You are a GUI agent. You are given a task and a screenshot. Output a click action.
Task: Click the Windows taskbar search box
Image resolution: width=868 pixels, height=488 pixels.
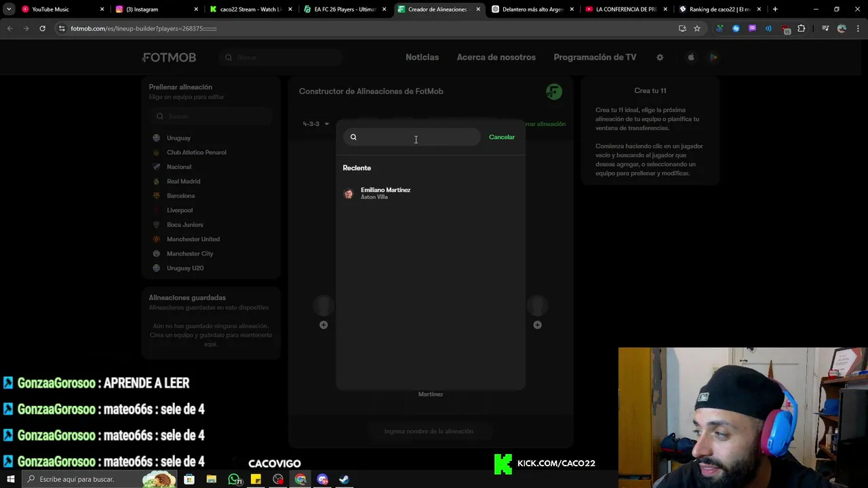100,479
